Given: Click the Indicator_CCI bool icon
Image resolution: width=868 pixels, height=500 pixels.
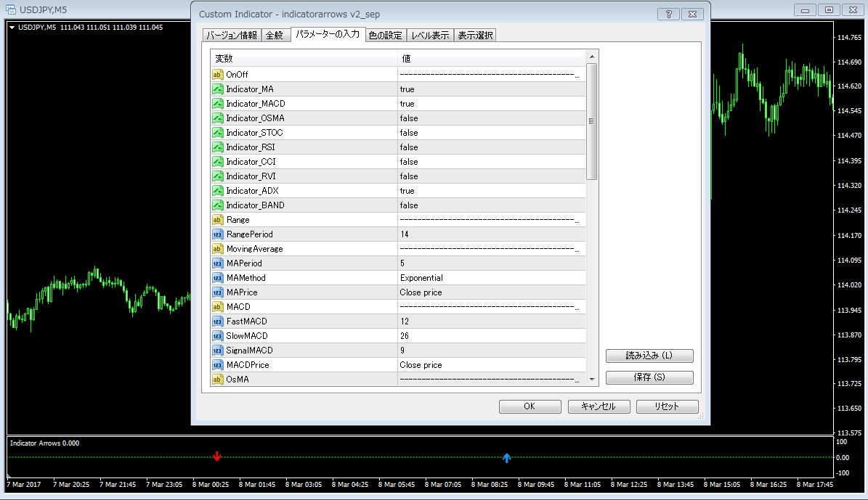Looking at the screenshot, I should coord(218,162).
